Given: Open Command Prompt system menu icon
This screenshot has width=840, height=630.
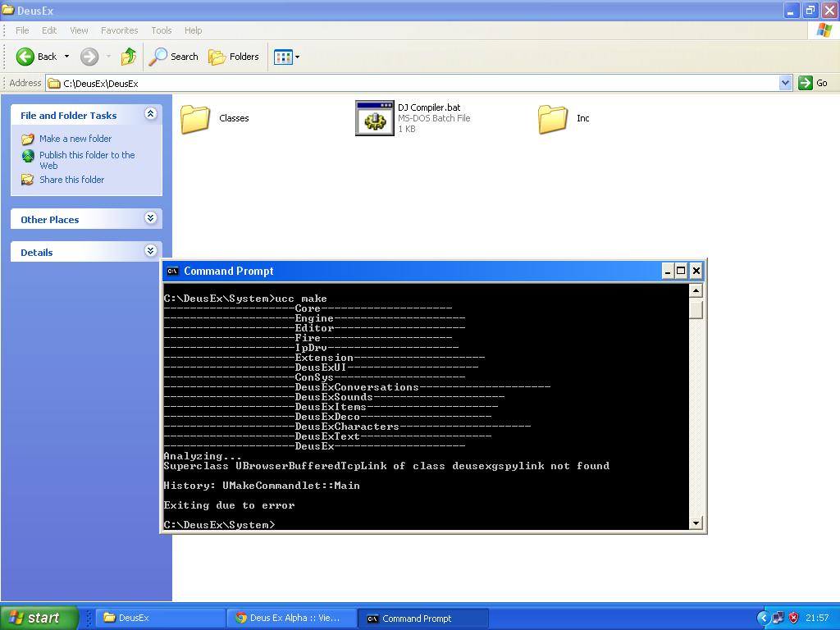Looking at the screenshot, I should [x=172, y=271].
